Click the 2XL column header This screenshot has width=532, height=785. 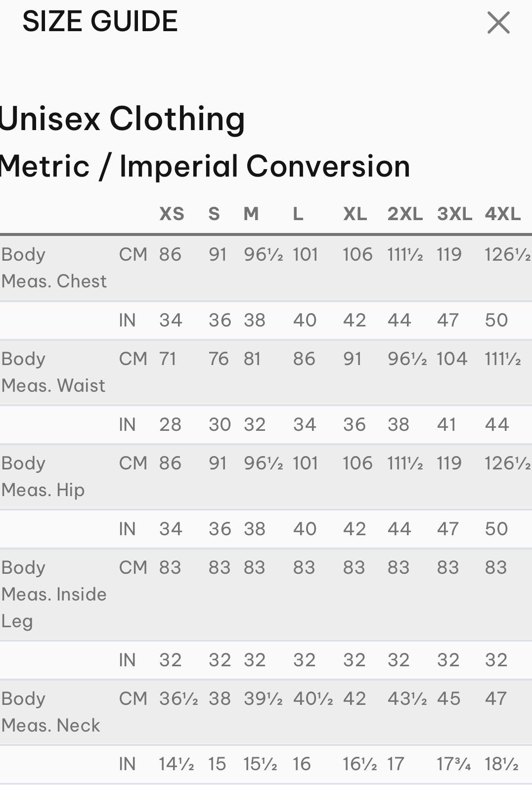(x=405, y=214)
